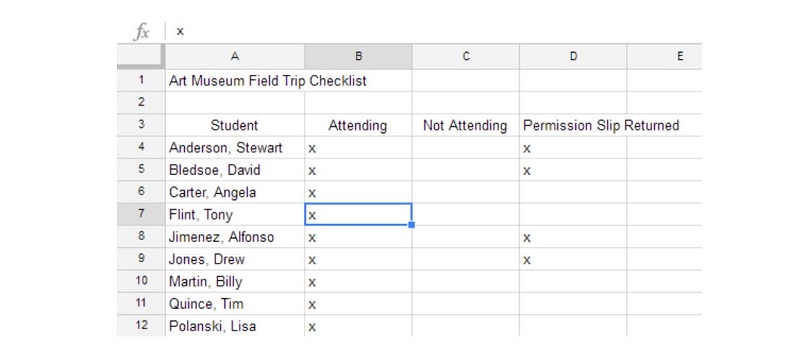Click the select-all corner box

141,57
